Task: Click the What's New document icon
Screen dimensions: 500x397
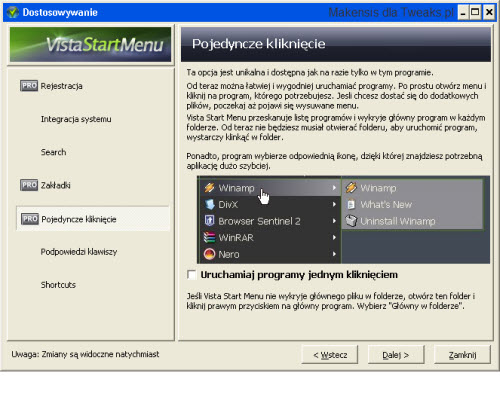Action: pos(351,204)
